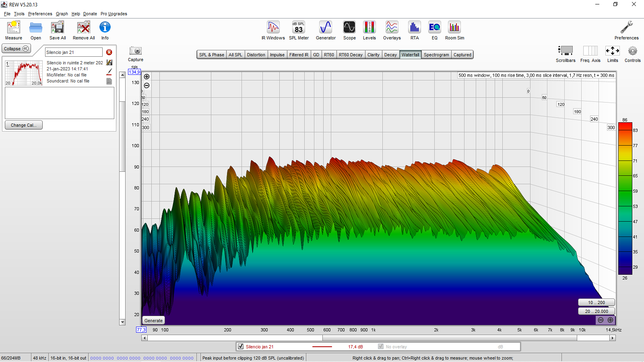
Task: Open graph Controls gear icon
Action: [633, 51]
